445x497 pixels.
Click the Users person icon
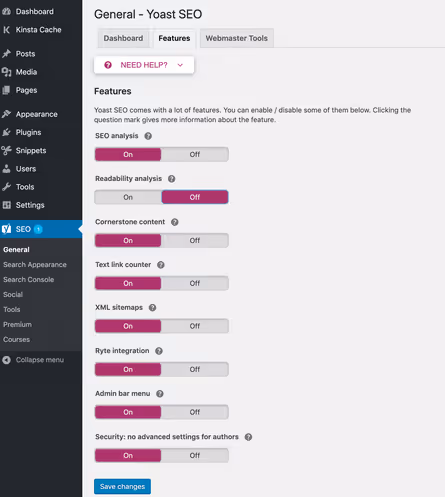pyautogui.click(x=6, y=169)
